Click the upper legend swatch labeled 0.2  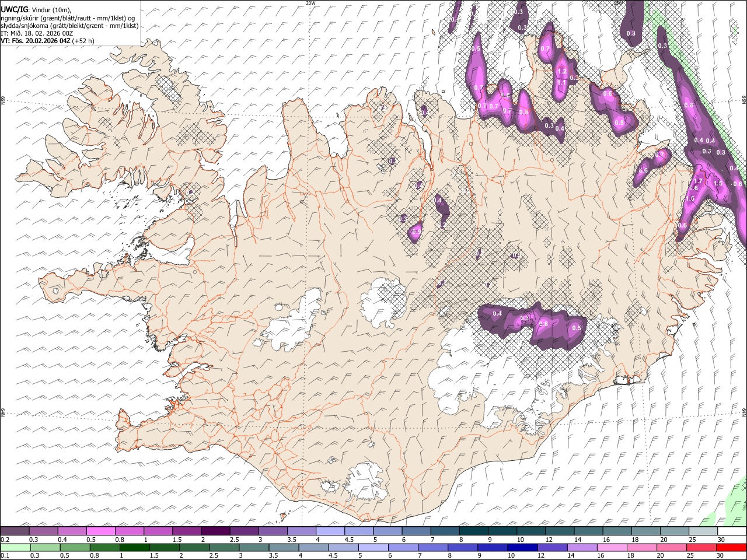15,531
